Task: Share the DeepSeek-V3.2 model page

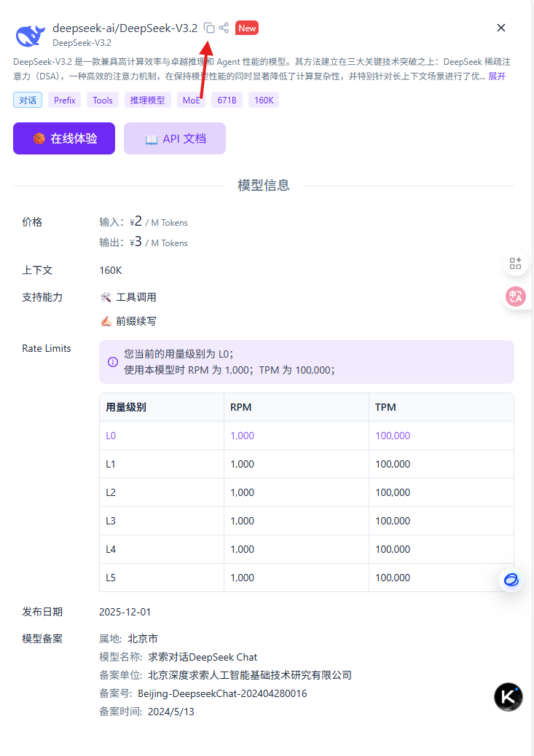Action: (x=224, y=28)
